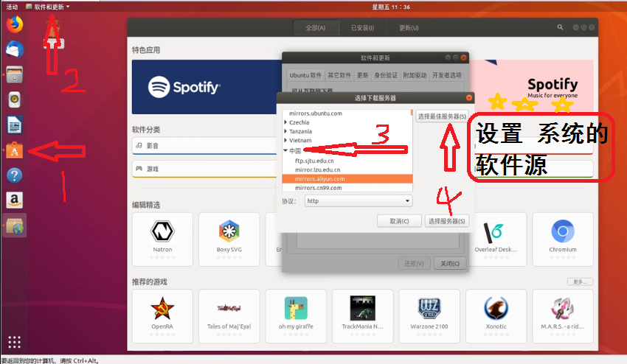This screenshot has width=627, height=364.
Task: Launch LibreOffice Writer from the dock
Action: point(15,125)
